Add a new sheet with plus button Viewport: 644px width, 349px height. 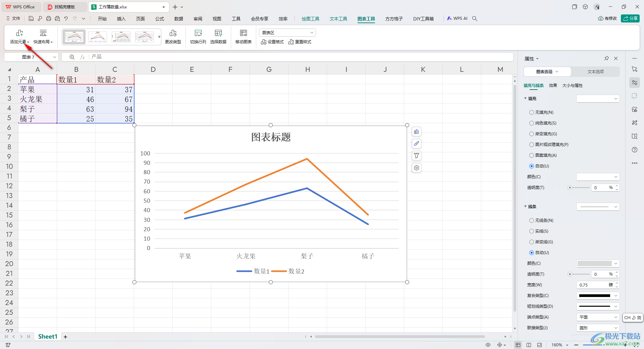click(x=65, y=337)
